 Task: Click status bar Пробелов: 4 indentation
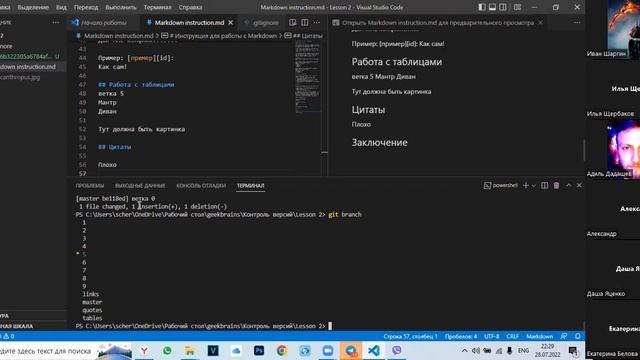(x=461, y=336)
